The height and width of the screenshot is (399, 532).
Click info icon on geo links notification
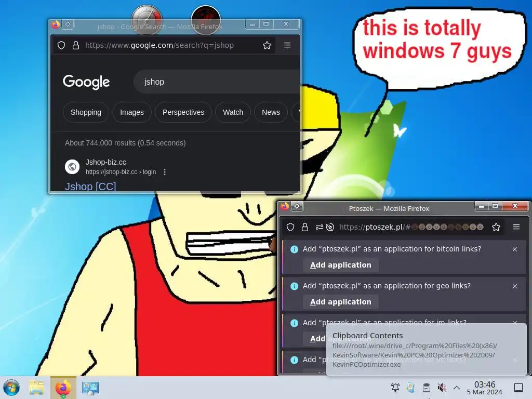(x=294, y=286)
